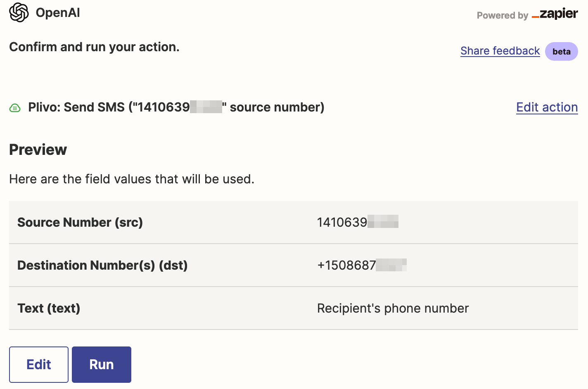Click the OpenAI logo icon
Viewport: 588px width, 389px height.
pyautogui.click(x=18, y=12)
